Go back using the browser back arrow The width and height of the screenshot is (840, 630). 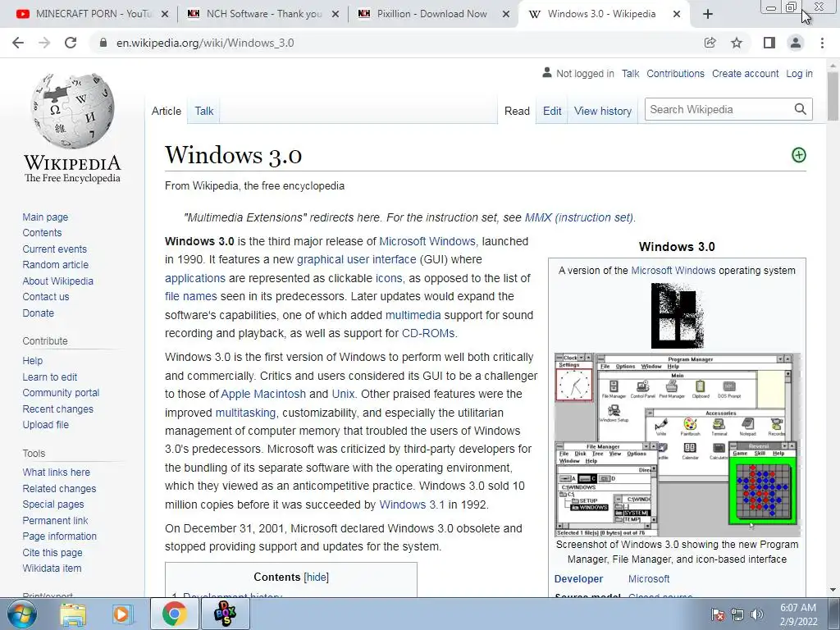pos(18,43)
